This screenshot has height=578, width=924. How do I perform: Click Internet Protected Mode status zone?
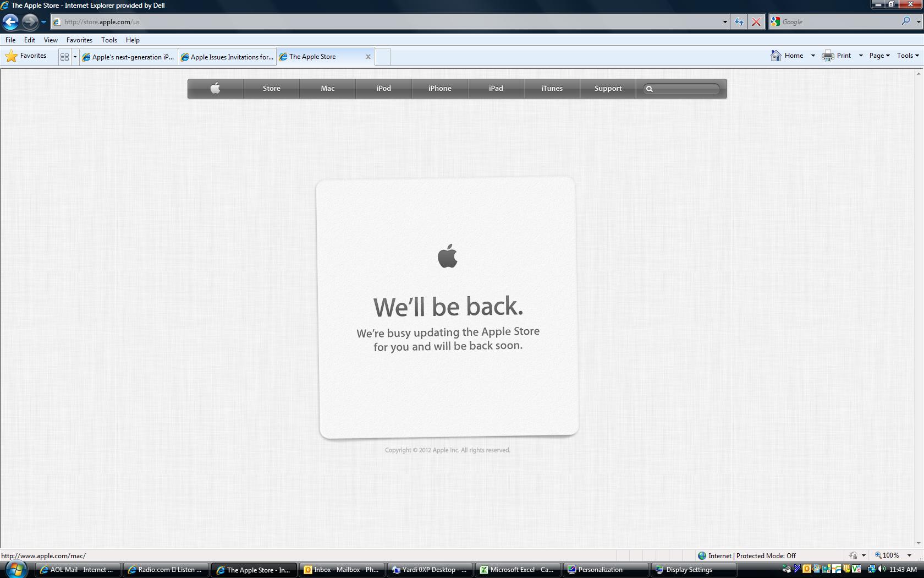tap(747, 556)
